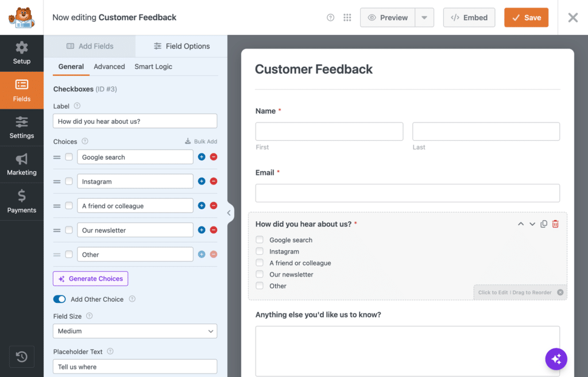
Task: Open the purple AI sparkle assistant button
Action: [x=556, y=359]
